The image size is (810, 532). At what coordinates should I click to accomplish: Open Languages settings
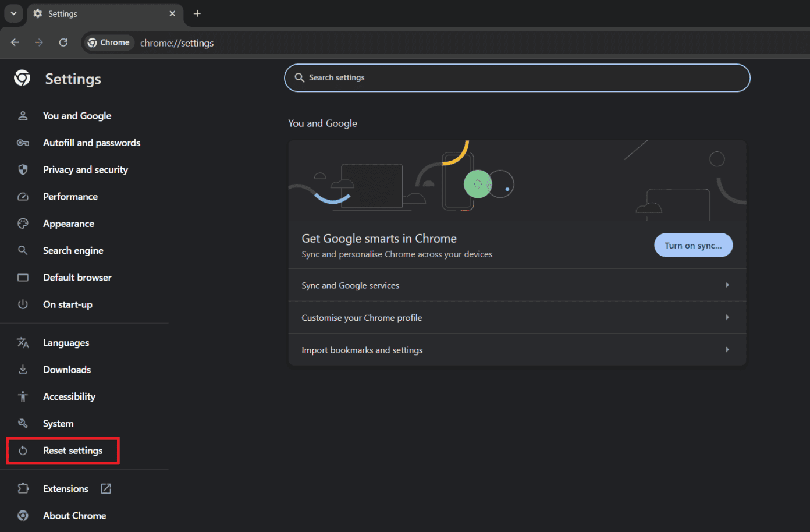66,342
